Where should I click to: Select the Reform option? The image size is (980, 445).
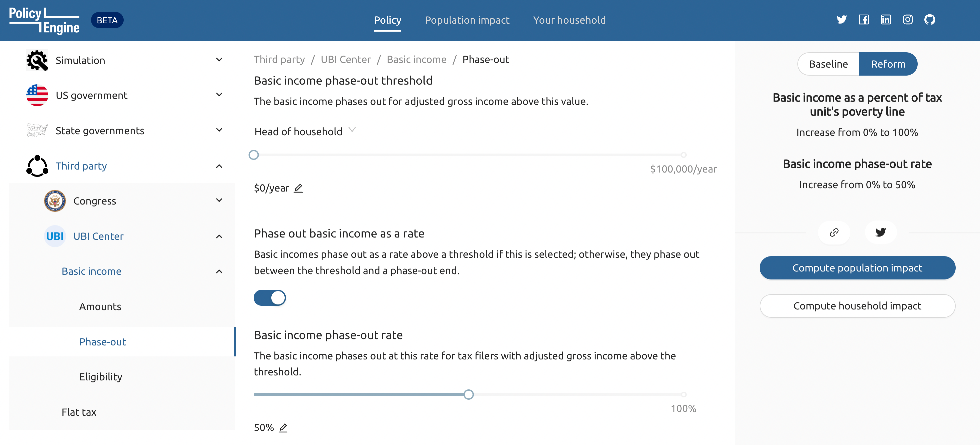tap(888, 64)
